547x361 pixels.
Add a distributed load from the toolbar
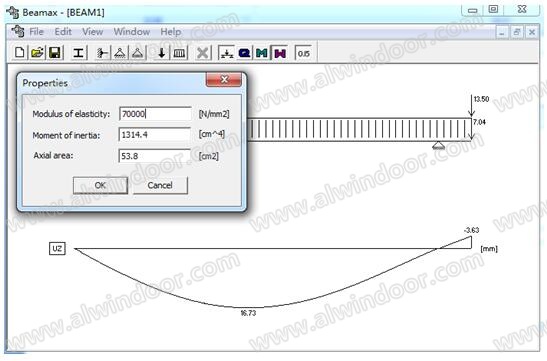(x=179, y=53)
